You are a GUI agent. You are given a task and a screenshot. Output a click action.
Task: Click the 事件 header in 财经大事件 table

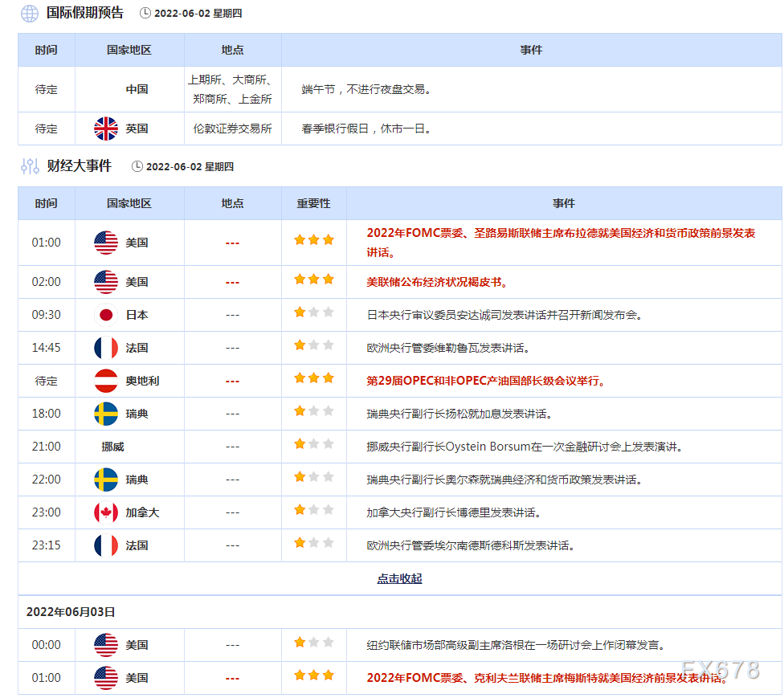click(x=564, y=203)
